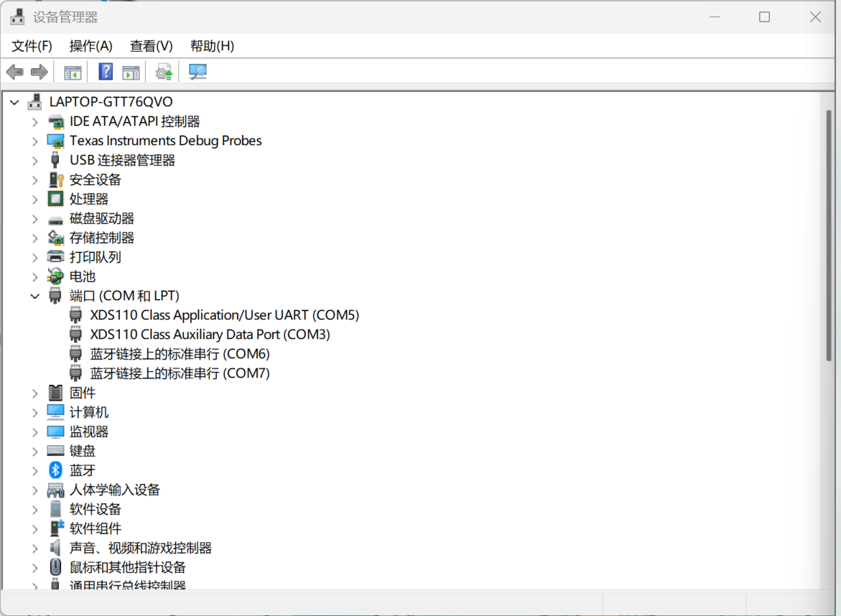Click the 声音、视频和游戏控制器 speaker icon

pyautogui.click(x=55, y=548)
